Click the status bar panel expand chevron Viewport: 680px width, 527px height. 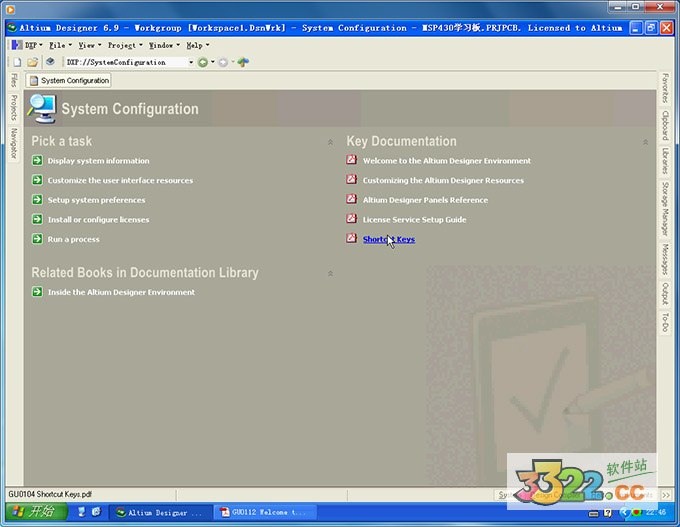click(665, 495)
